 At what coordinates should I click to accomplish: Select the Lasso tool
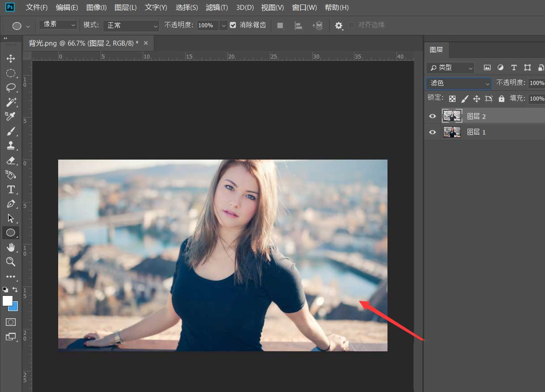[x=11, y=88]
